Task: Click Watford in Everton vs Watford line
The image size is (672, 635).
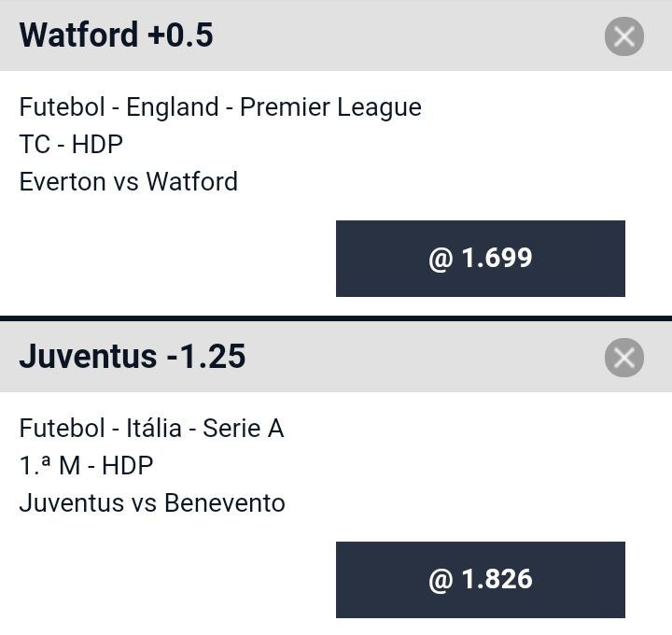Action: (x=192, y=181)
